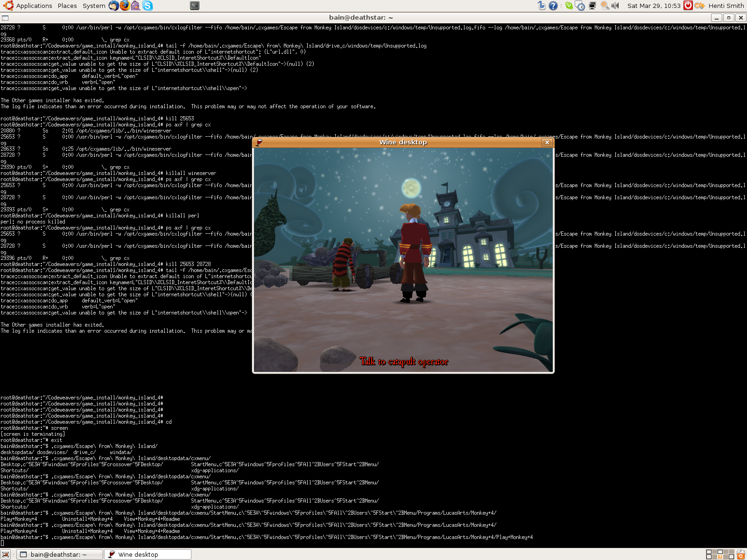Launch Skype from the top panel

147,6
